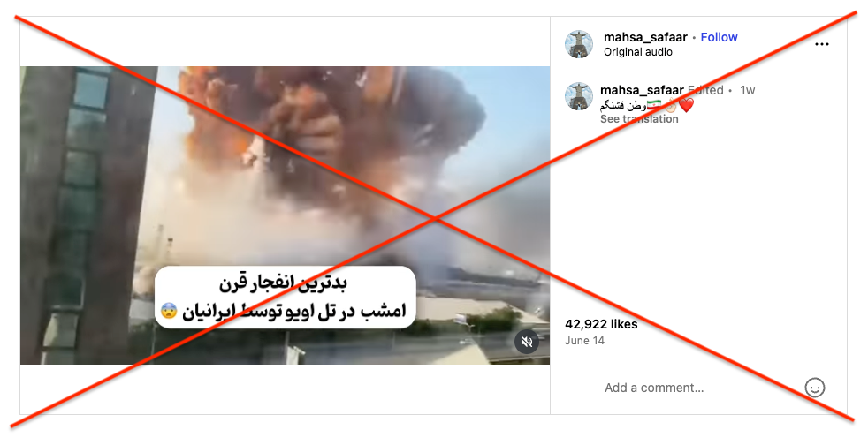This screenshot has width=868, height=445.
Task: Open the Original audio page
Action: [x=637, y=52]
